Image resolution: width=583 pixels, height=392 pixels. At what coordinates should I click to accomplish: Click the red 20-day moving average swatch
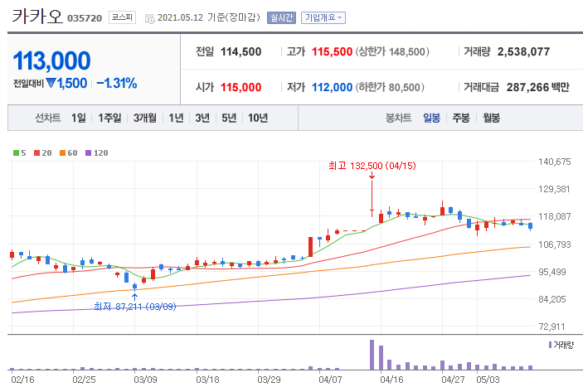(x=36, y=152)
